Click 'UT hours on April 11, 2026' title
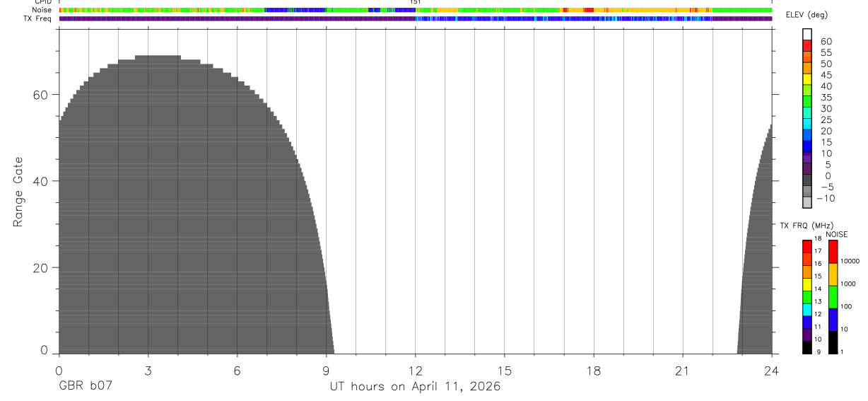868x401 pixels. 415,386
